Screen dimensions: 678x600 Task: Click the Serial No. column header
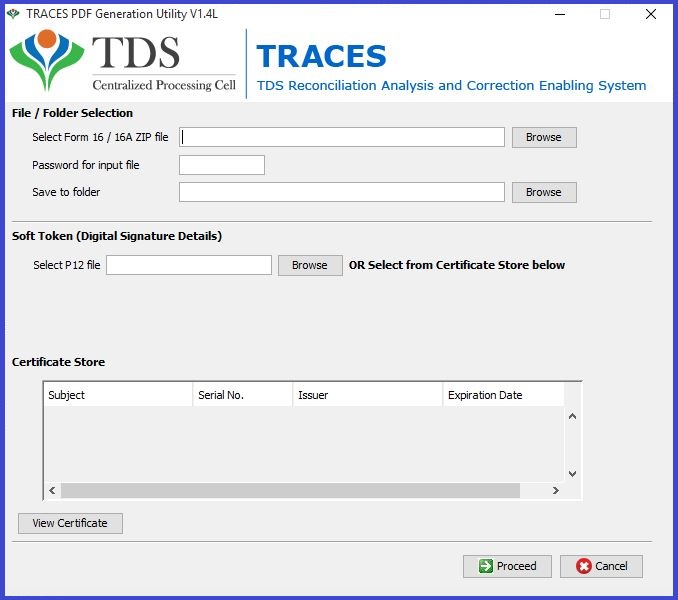pos(242,395)
